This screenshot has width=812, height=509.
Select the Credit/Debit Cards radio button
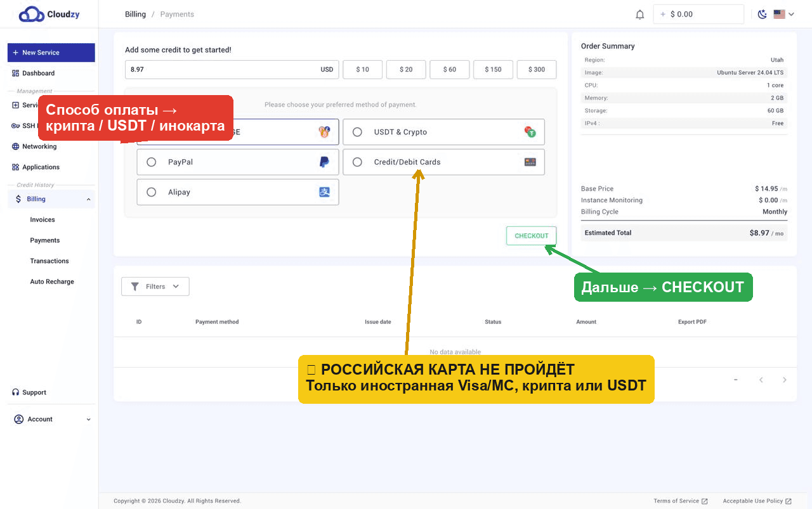pos(357,162)
